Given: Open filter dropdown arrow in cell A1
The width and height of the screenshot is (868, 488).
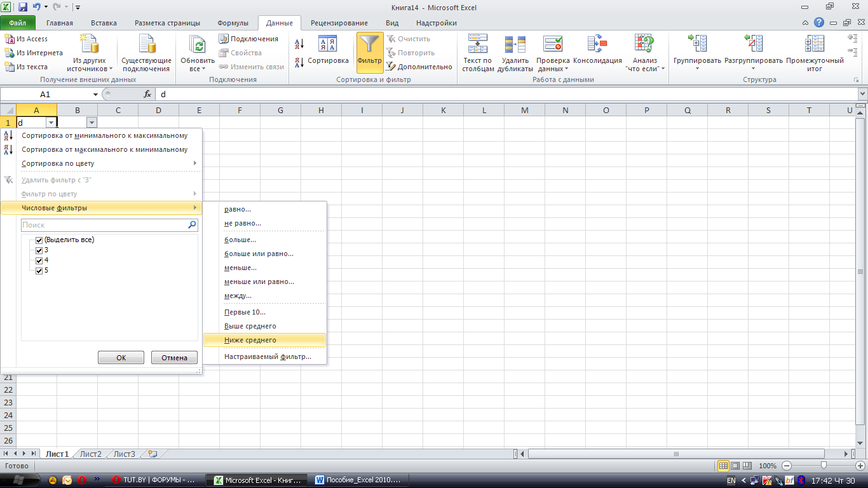Looking at the screenshot, I should click(x=51, y=122).
